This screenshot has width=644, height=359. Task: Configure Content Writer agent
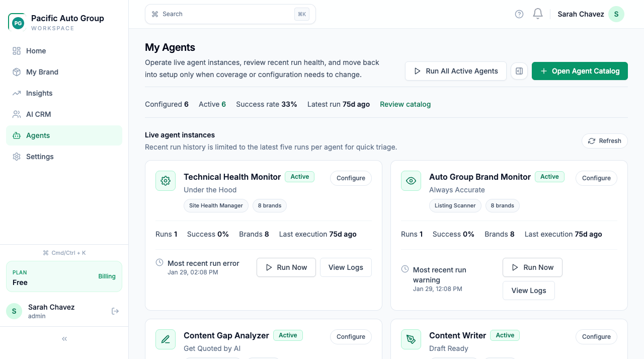point(596,337)
